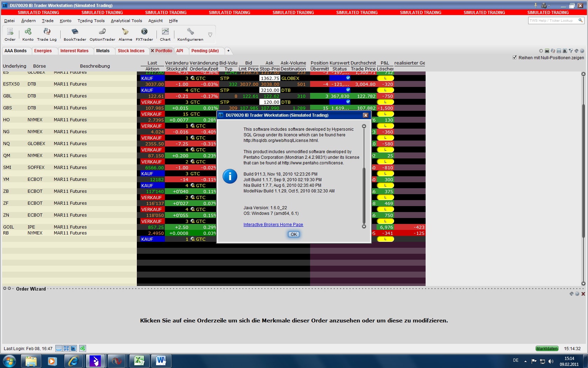Click yellow L cancel button in RB order row

(385, 239)
